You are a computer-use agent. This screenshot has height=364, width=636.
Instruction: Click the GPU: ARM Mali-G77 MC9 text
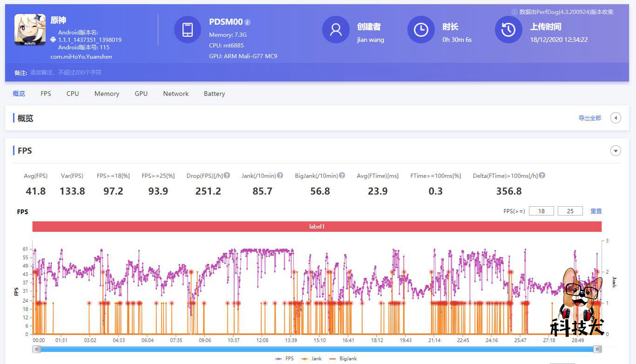pos(243,56)
